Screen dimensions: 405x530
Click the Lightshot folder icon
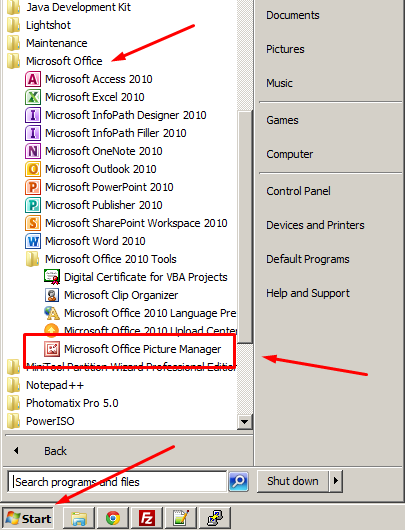click(14, 25)
